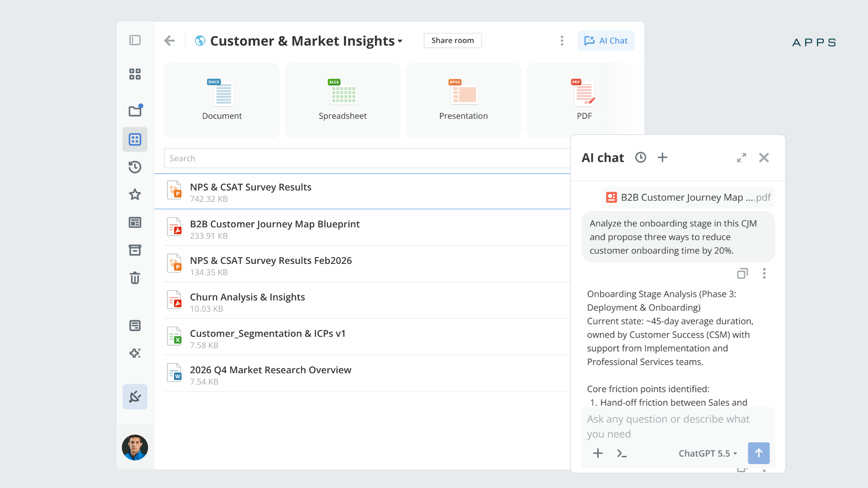Open '2026 Q4 Market Research Overview' document
The width and height of the screenshot is (868, 488).
[367, 374]
